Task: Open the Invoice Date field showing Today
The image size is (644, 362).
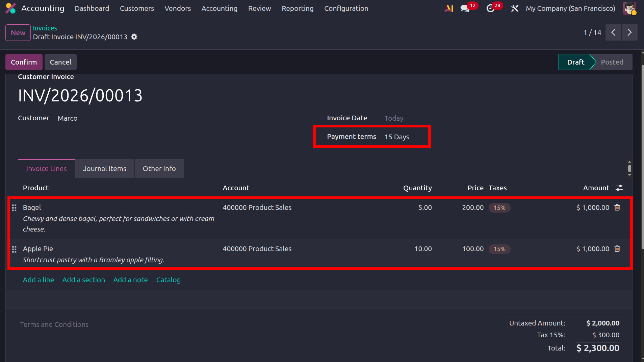Action: 394,118
